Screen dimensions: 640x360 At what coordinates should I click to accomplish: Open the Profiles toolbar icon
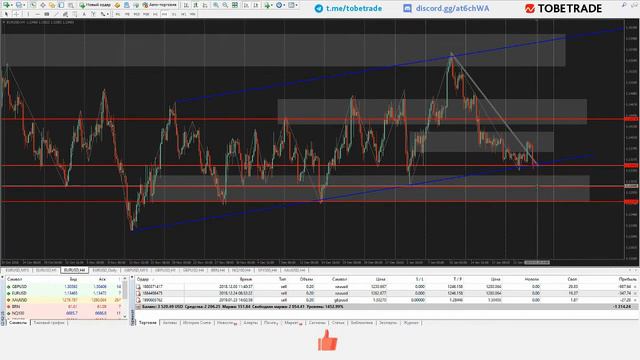[x=19, y=5]
